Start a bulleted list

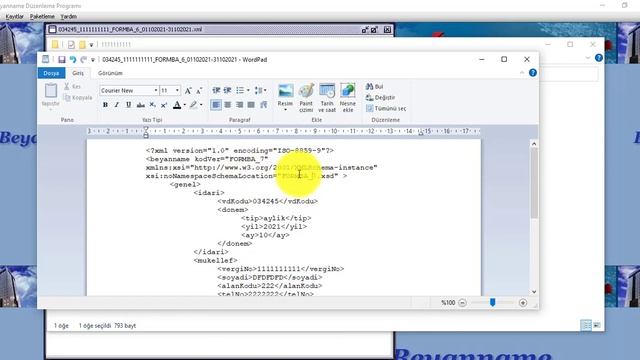pos(240,90)
